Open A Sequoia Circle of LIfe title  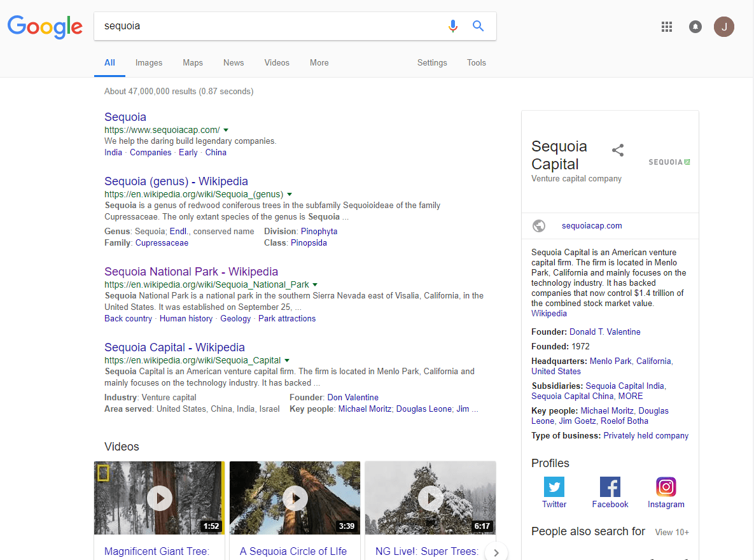point(293,551)
